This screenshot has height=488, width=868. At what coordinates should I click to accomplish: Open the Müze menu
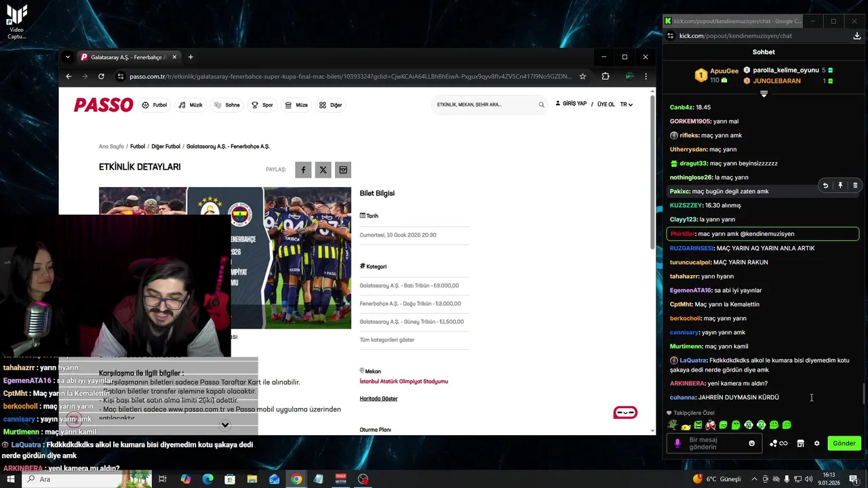[x=296, y=105]
